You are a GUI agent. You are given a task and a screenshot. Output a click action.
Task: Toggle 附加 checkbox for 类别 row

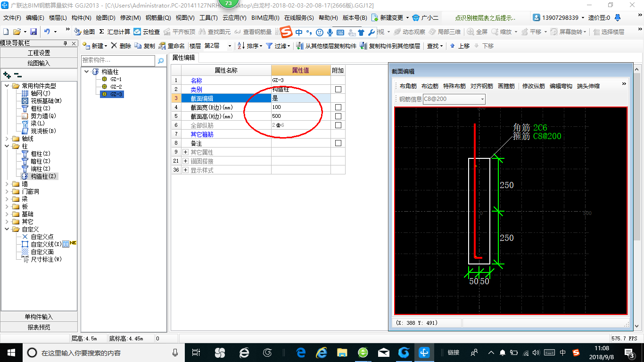338,90
